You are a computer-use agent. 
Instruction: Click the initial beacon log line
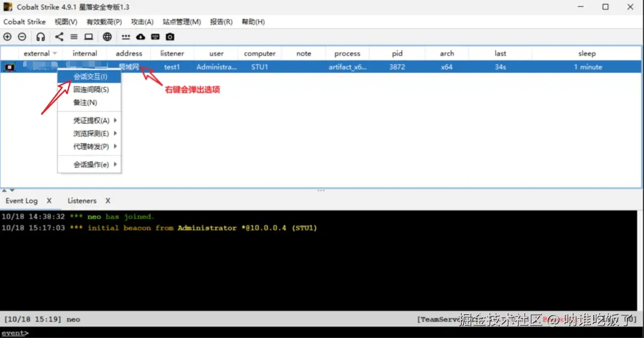tap(159, 228)
